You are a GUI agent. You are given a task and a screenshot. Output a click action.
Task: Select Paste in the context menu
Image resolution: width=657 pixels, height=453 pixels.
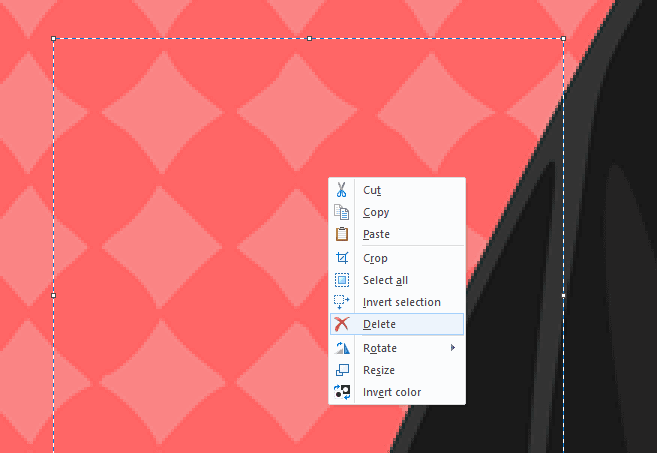pyautogui.click(x=397, y=234)
